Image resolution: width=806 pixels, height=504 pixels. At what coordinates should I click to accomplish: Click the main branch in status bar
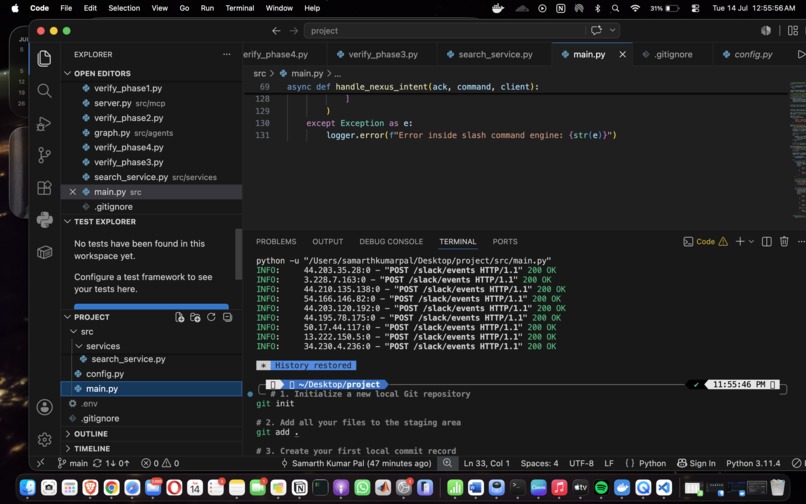pyautogui.click(x=72, y=463)
